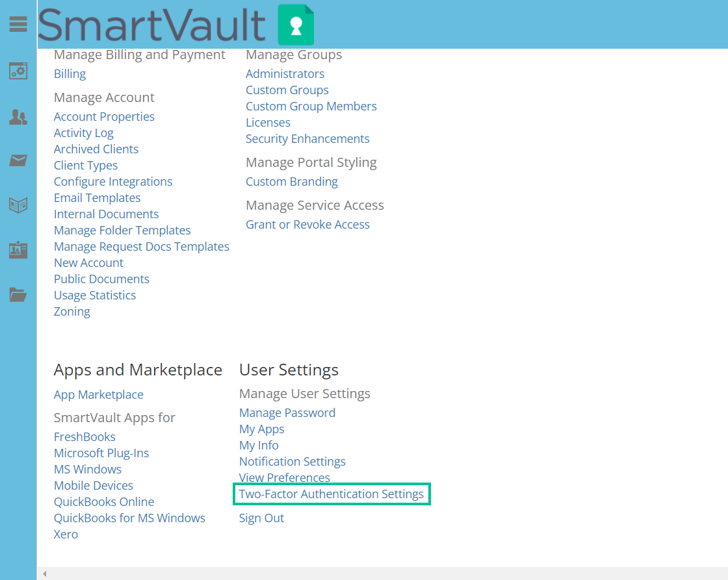Image resolution: width=728 pixels, height=580 pixels.
Task: Open the App Marketplace
Action: click(98, 394)
